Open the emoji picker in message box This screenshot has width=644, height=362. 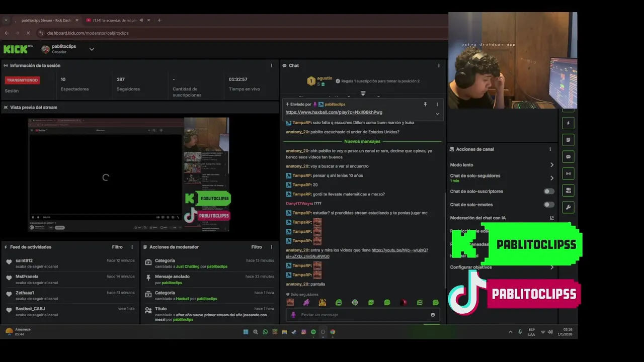(433, 315)
